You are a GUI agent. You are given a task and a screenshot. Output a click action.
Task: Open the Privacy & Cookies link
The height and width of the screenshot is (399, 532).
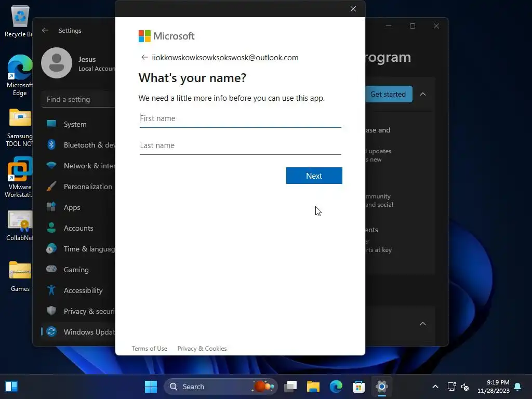click(202, 349)
